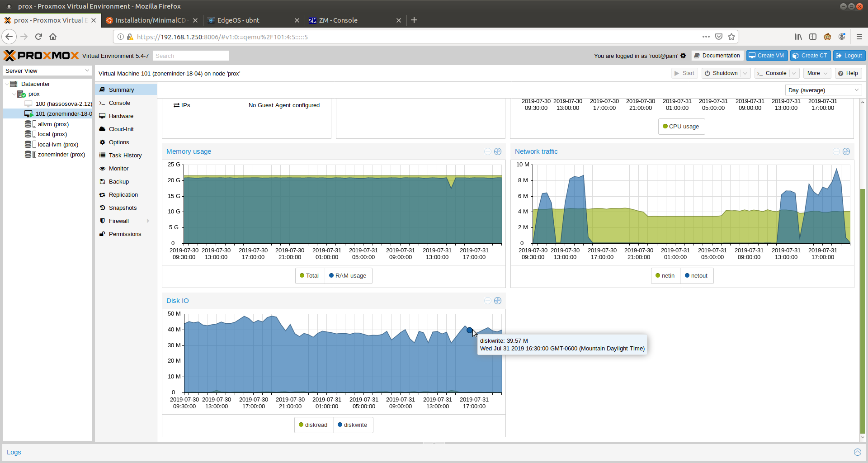Toggle CPU usage series in legend
868x463 pixels.
pyautogui.click(x=681, y=127)
